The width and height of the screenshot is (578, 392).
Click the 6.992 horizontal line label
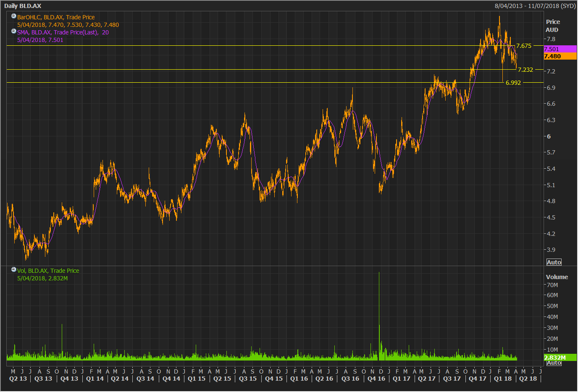513,83
